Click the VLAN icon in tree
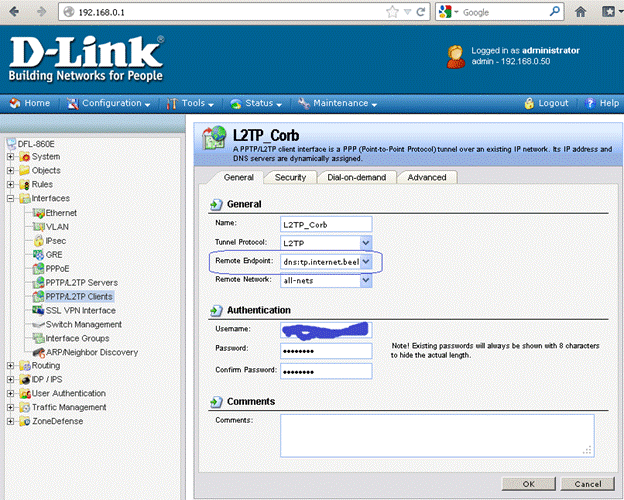The image size is (624, 500). 39,227
